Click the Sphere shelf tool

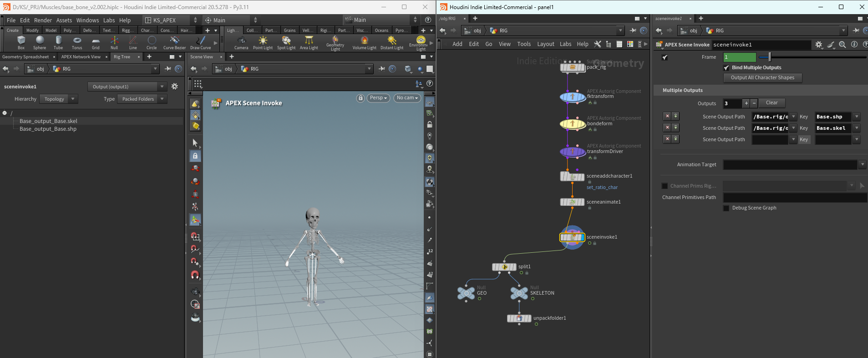[x=40, y=42]
